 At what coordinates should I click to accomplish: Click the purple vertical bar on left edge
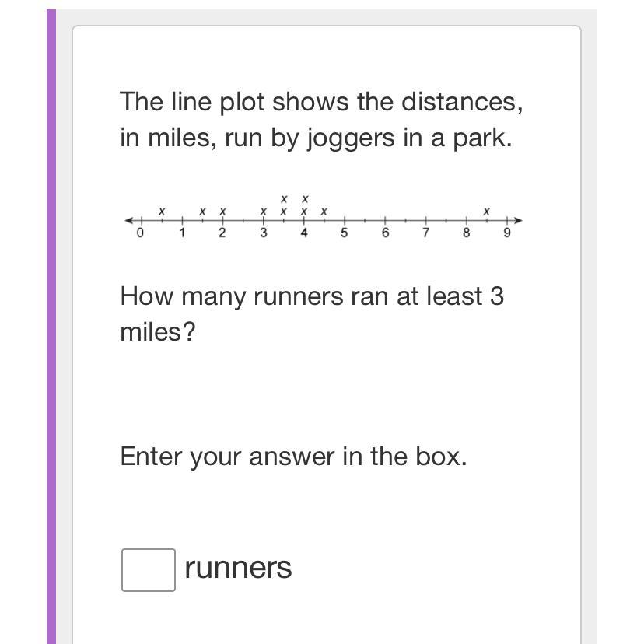point(51,327)
